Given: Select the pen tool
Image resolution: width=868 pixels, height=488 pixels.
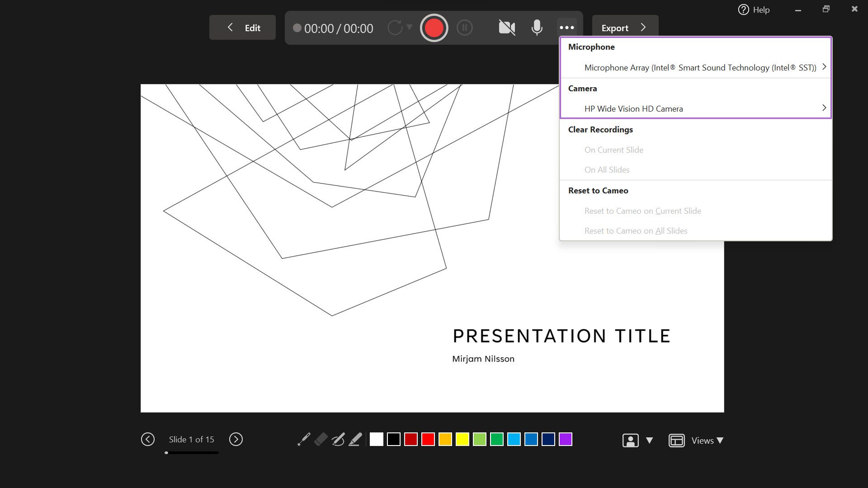Looking at the screenshot, I should tap(338, 439).
